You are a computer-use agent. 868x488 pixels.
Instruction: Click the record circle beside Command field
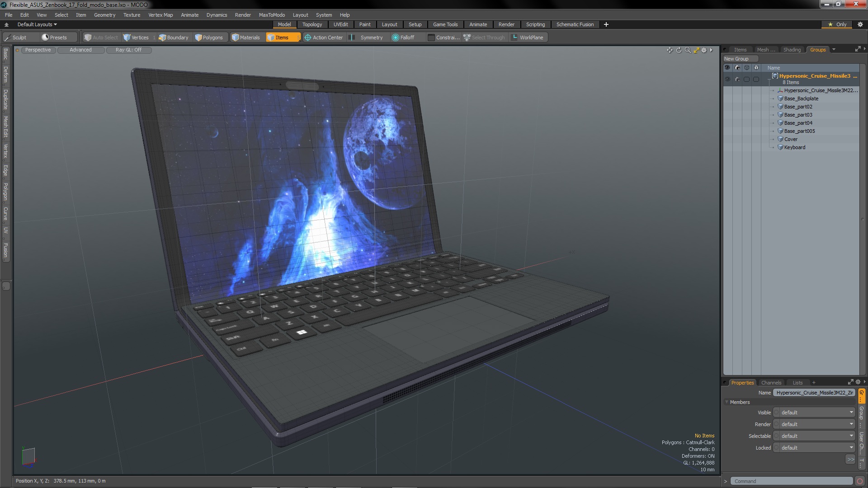(x=860, y=481)
